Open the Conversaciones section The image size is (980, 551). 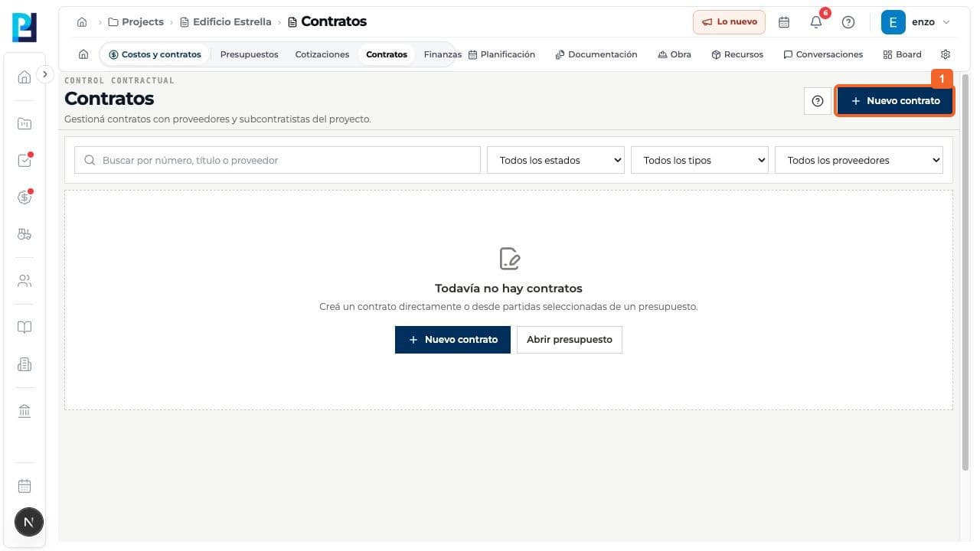click(823, 54)
